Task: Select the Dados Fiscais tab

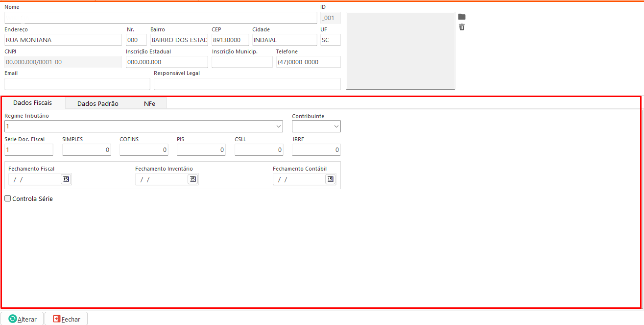Action: point(32,103)
